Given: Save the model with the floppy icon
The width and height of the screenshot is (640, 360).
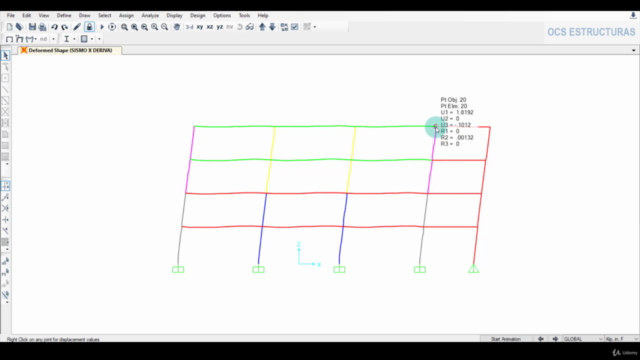Looking at the screenshot, I should [x=32, y=27].
